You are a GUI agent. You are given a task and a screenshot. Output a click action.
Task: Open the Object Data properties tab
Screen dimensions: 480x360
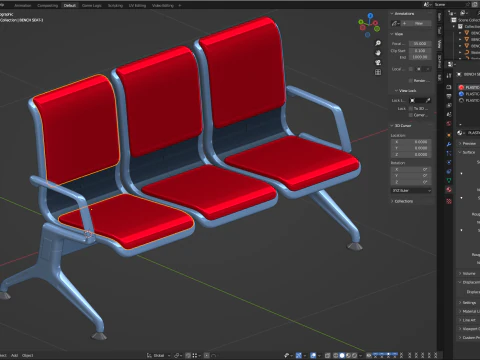click(x=449, y=180)
